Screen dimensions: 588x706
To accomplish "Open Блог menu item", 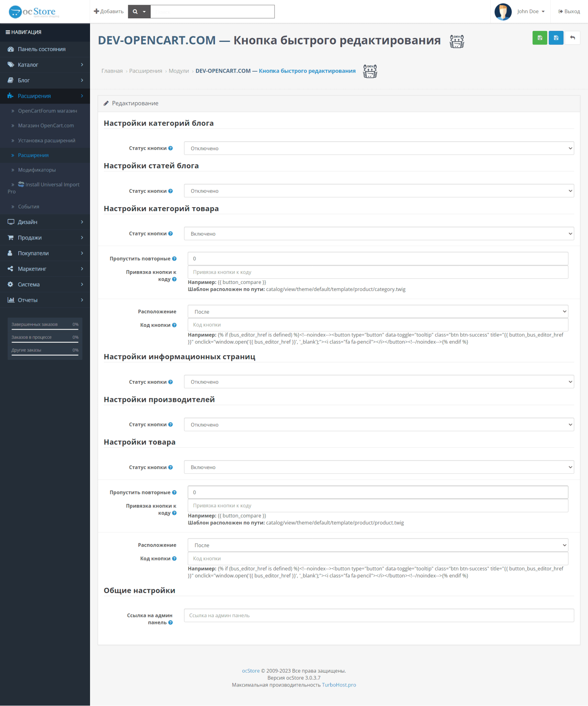I will coord(45,80).
